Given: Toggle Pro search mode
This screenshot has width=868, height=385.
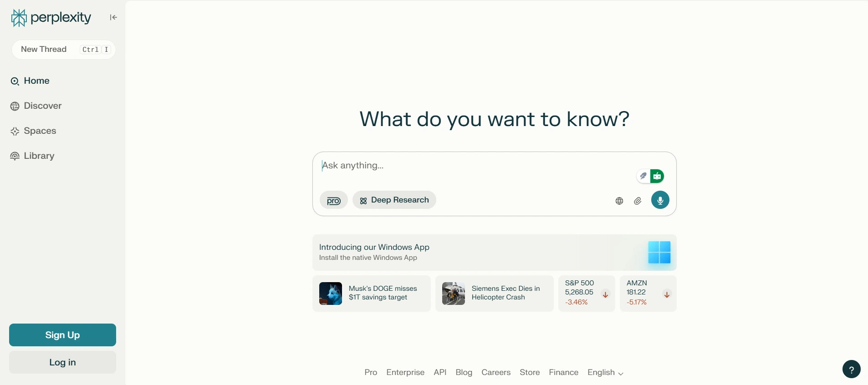Looking at the screenshot, I should (x=333, y=201).
